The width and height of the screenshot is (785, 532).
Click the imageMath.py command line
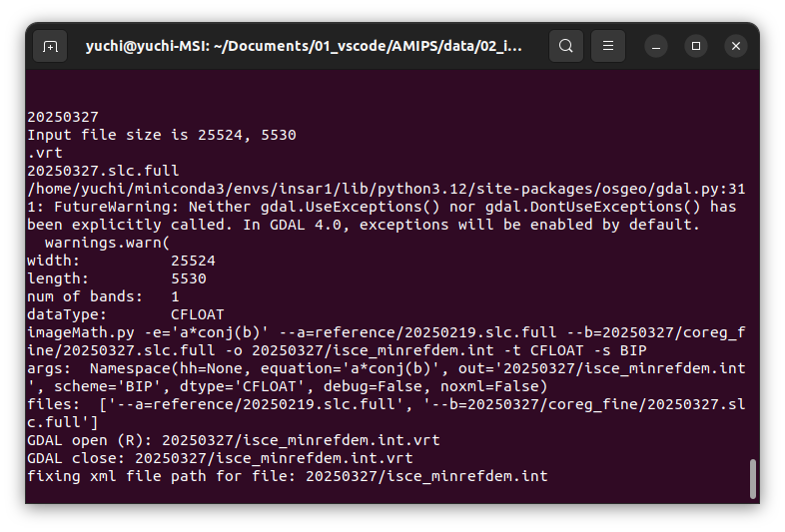tap(386, 341)
